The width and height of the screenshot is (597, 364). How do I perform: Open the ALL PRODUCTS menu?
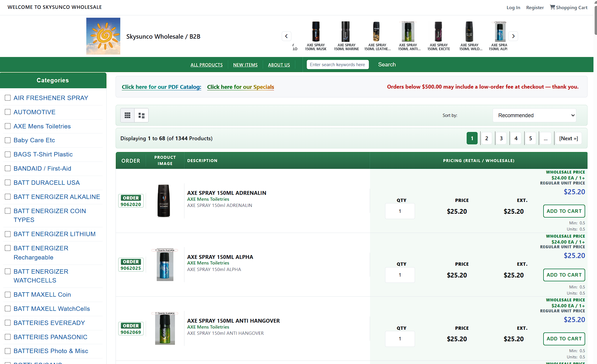tap(207, 65)
